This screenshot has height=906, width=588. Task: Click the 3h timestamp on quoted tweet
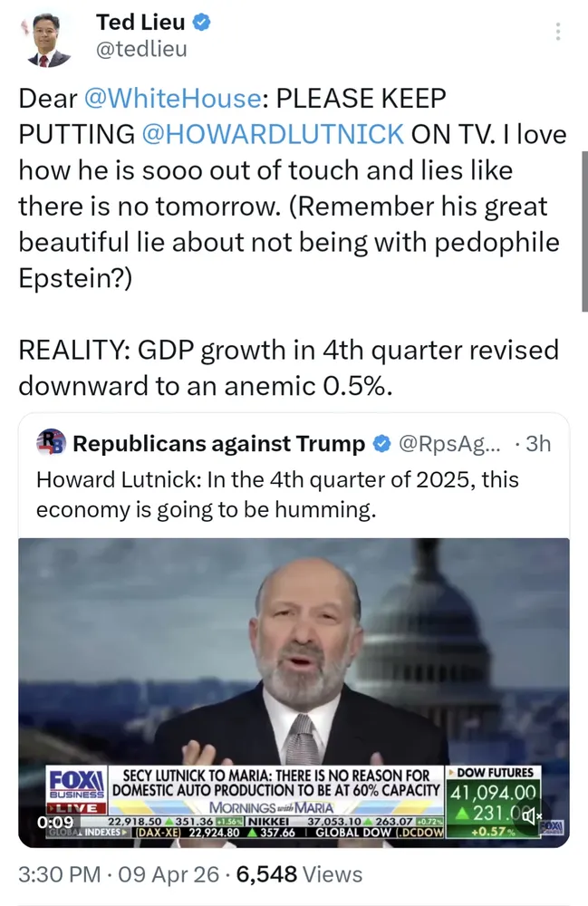point(537,444)
